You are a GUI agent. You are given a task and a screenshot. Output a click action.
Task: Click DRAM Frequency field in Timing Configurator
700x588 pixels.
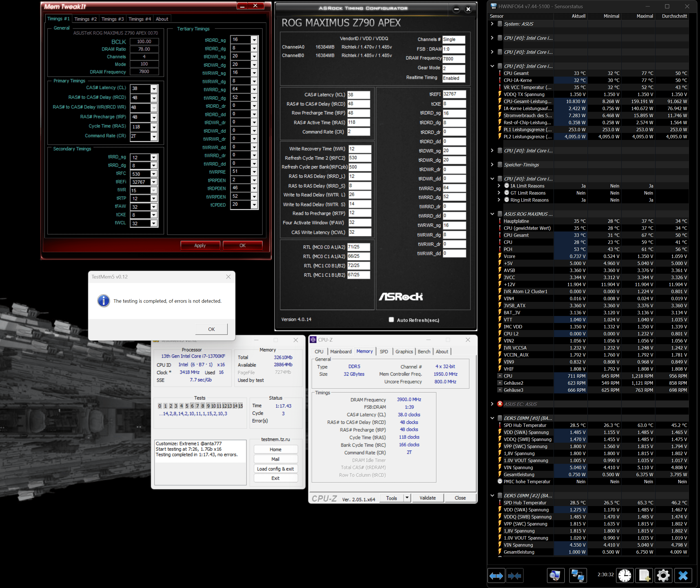453,59
